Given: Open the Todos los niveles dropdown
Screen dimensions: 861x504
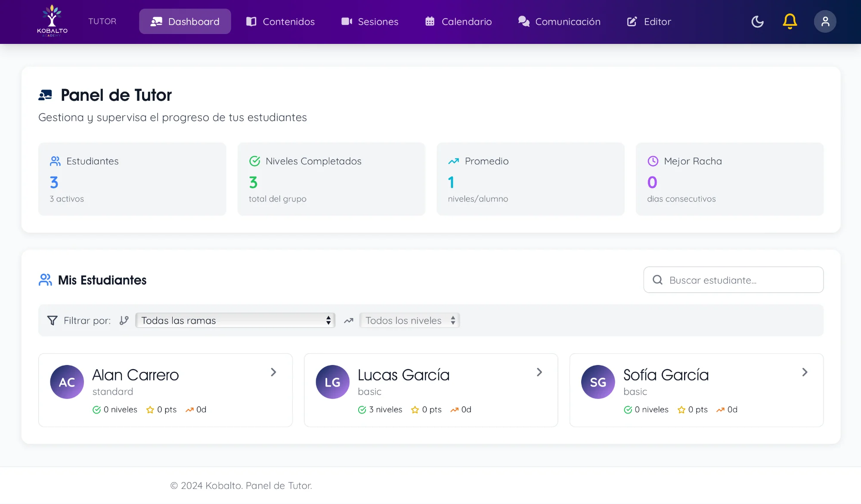Looking at the screenshot, I should (x=409, y=320).
